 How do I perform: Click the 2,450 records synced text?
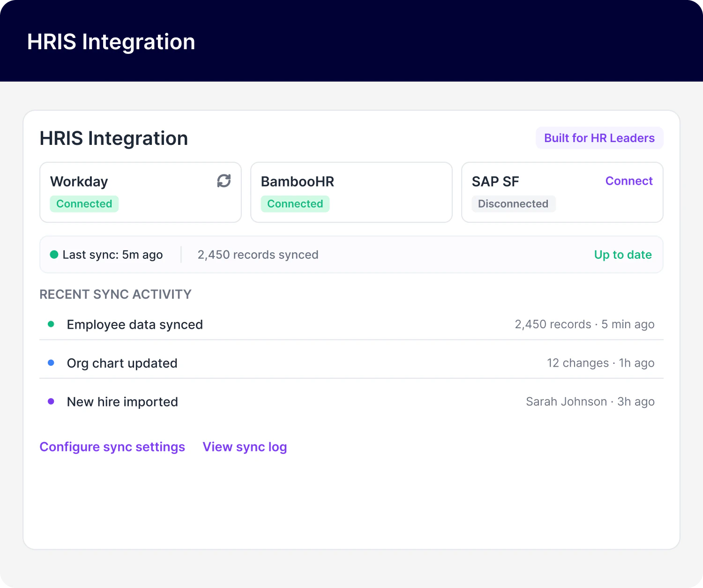tap(258, 255)
